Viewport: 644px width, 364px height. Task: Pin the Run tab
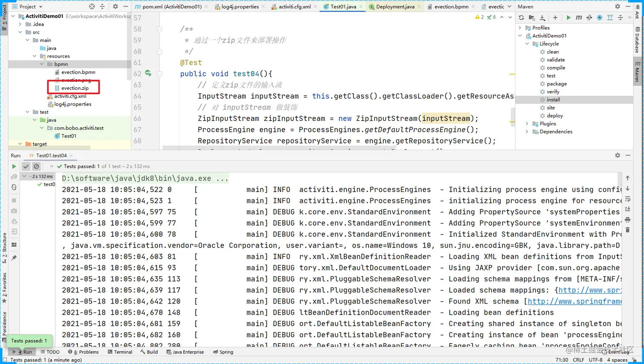14,258
